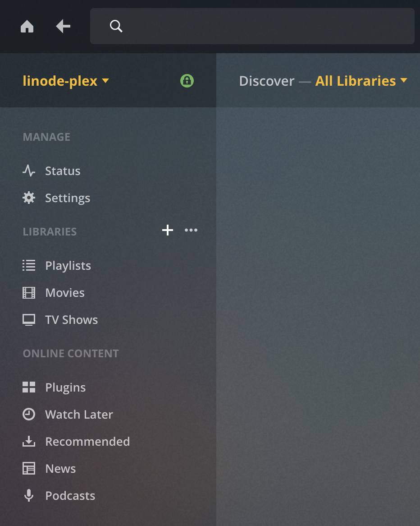
Task: Open the Status page via the activity icon
Action: coord(29,171)
